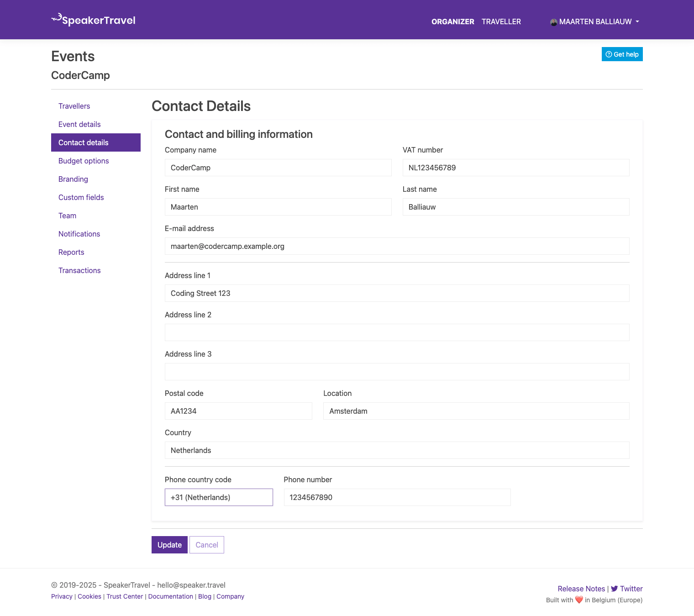This screenshot has height=616, width=694.
Task: Click the question mark icon in Get help
Action: click(x=609, y=54)
